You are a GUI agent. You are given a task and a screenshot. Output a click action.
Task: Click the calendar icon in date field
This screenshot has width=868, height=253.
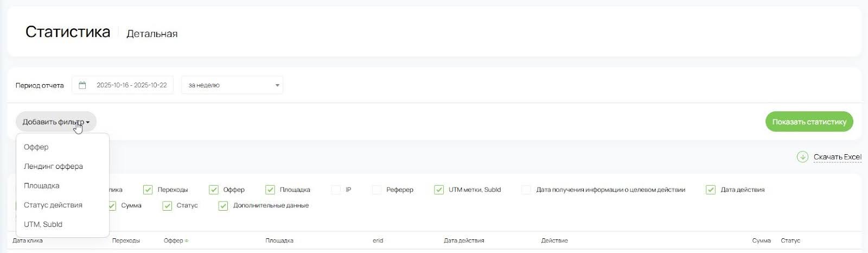click(x=82, y=85)
